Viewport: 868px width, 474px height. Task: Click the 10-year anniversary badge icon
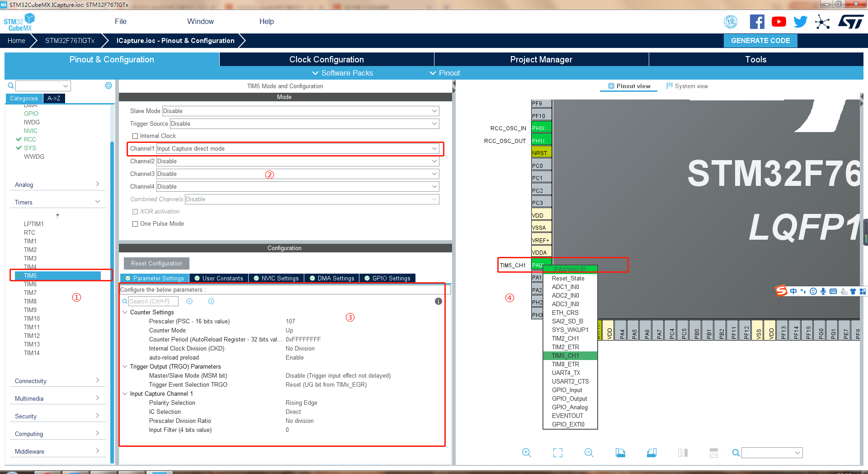(731, 22)
